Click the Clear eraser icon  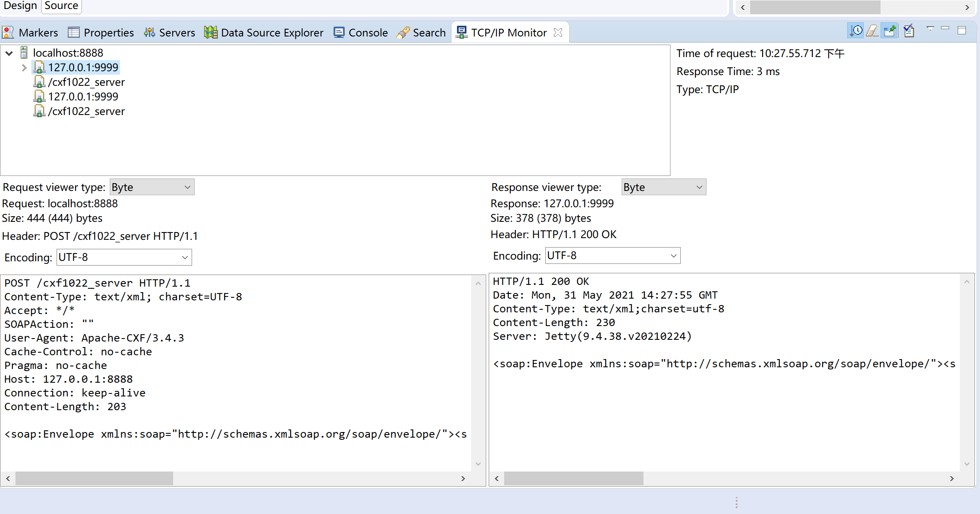point(873,31)
